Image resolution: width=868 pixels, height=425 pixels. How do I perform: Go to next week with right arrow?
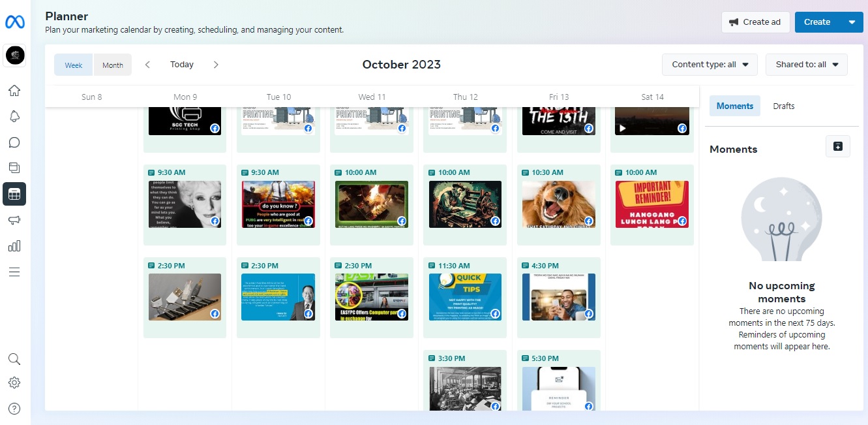click(216, 65)
